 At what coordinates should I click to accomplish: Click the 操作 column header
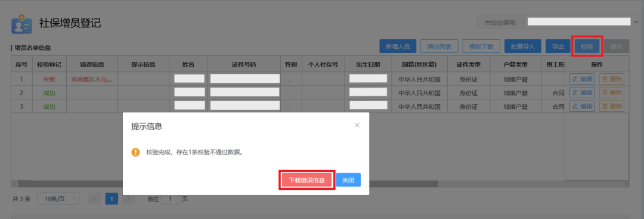597,64
